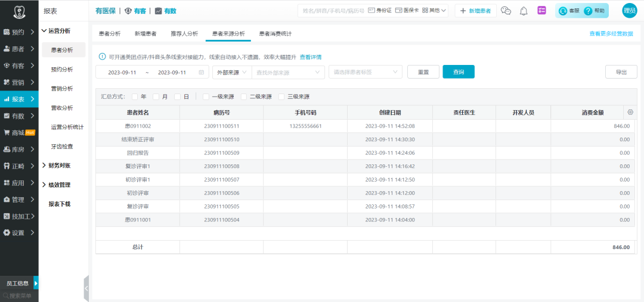Open the sidebar 有数 module
This screenshot has height=302, width=644.
point(19,116)
